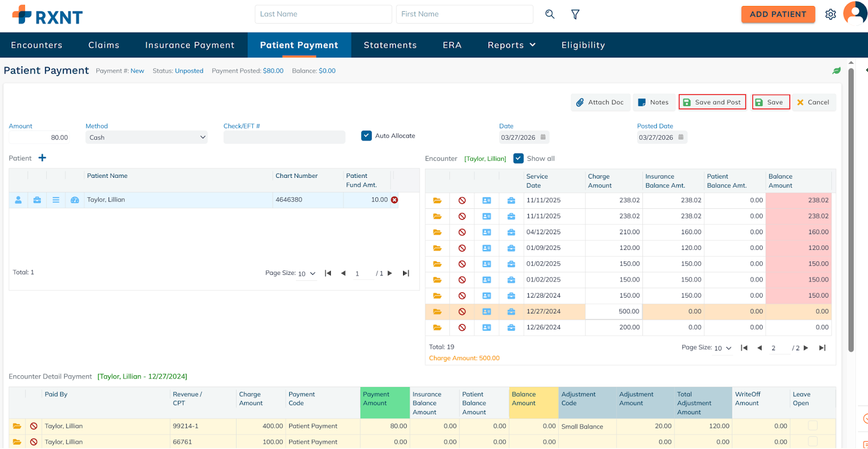Switch to the Insurance Payment tab
Screen dimensions: 868x449
[190, 45]
